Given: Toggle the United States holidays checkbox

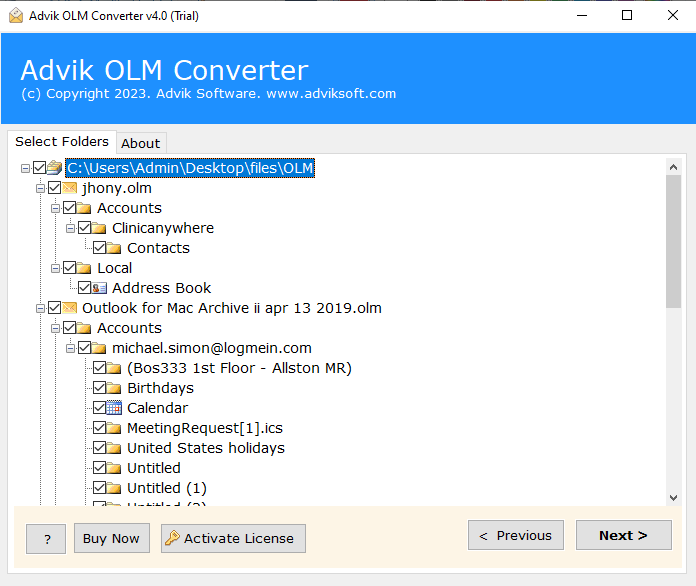Looking at the screenshot, I should [100, 447].
